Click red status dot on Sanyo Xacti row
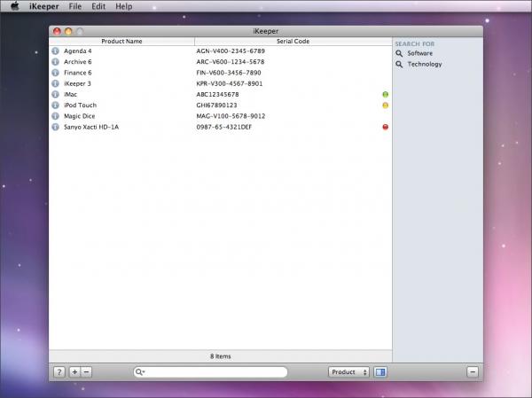The height and width of the screenshot is (398, 532). 385,127
